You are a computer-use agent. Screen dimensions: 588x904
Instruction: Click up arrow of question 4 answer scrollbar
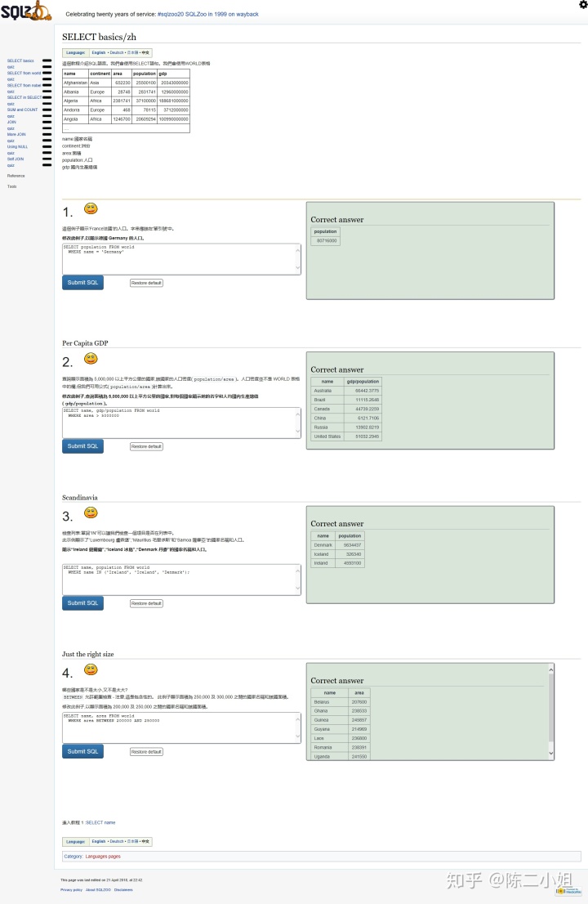tap(551, 669)
